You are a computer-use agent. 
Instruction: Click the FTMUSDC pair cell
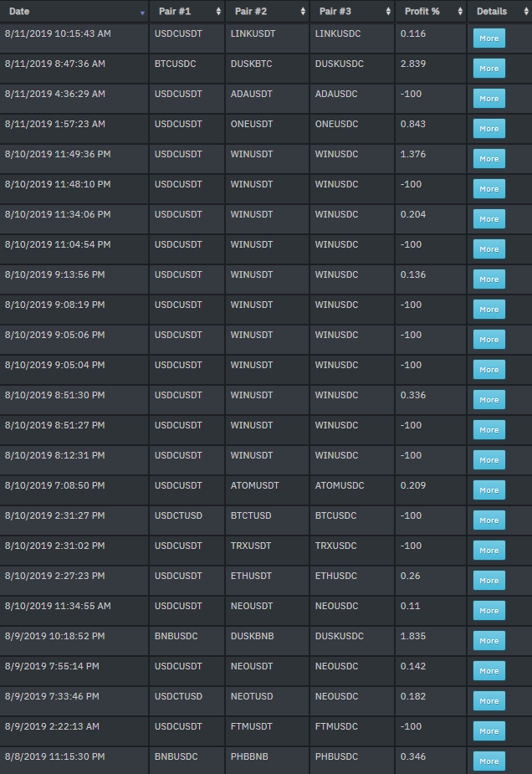pyautogui.click(x=352, y=731)
